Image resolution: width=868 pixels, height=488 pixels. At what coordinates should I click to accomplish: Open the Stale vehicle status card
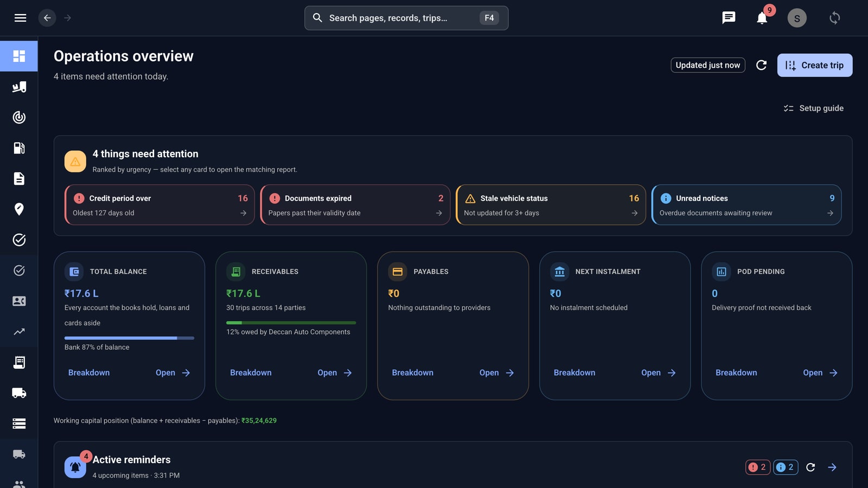551,205
